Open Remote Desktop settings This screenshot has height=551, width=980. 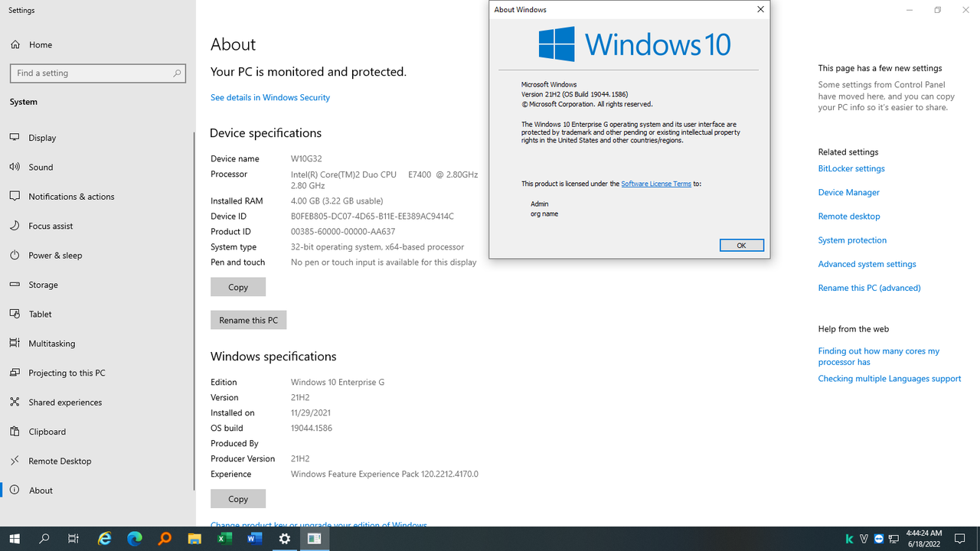tap(56, 460)
